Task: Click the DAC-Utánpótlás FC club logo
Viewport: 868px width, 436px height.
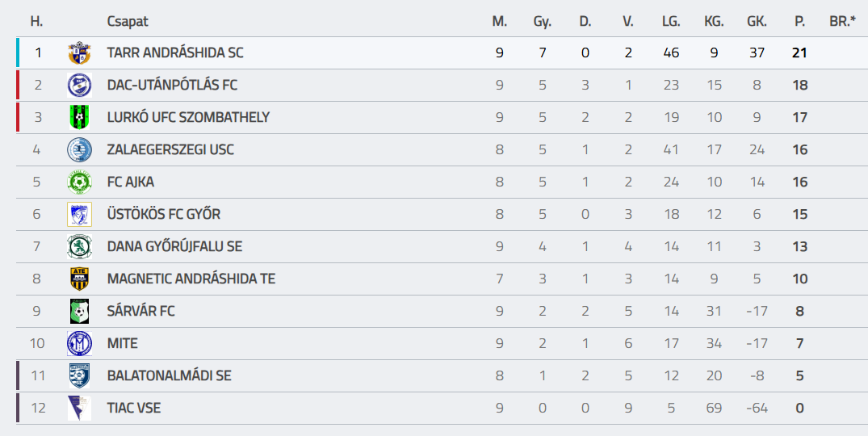Action: point(79,86)
